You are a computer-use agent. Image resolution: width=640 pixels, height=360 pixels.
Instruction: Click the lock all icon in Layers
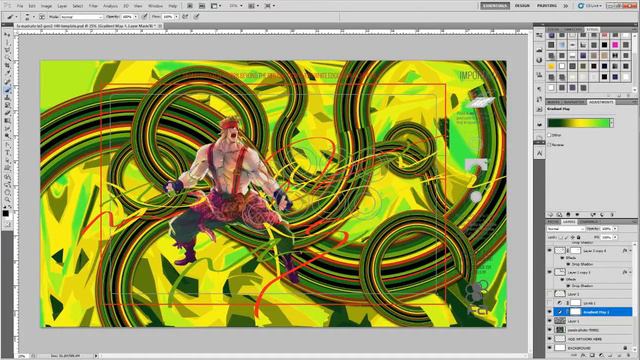coord(579,237)
